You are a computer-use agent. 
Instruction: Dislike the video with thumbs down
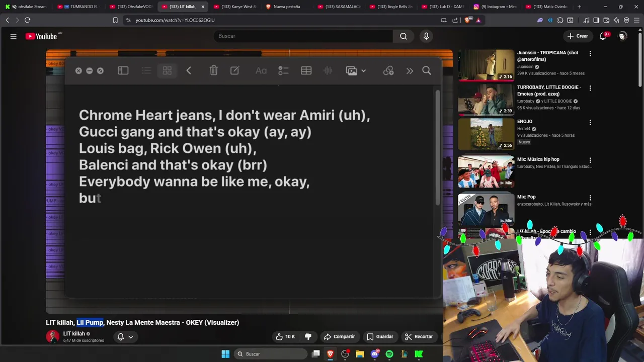[x=308, y=337]
